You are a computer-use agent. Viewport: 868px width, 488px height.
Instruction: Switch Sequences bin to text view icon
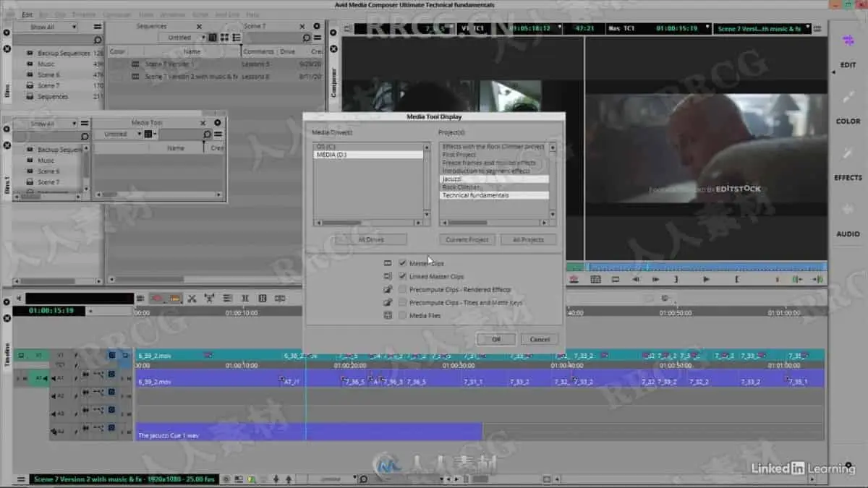click(213, 38)
